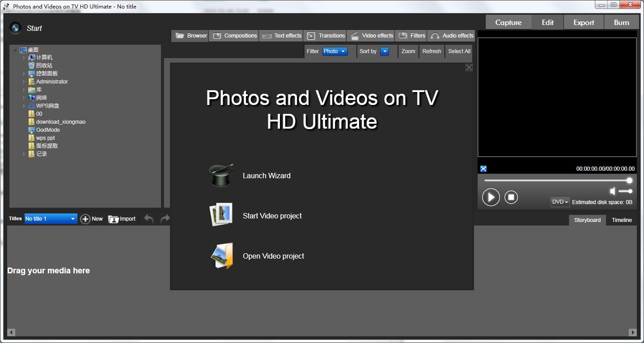Click the Export button

click(584, 22)
